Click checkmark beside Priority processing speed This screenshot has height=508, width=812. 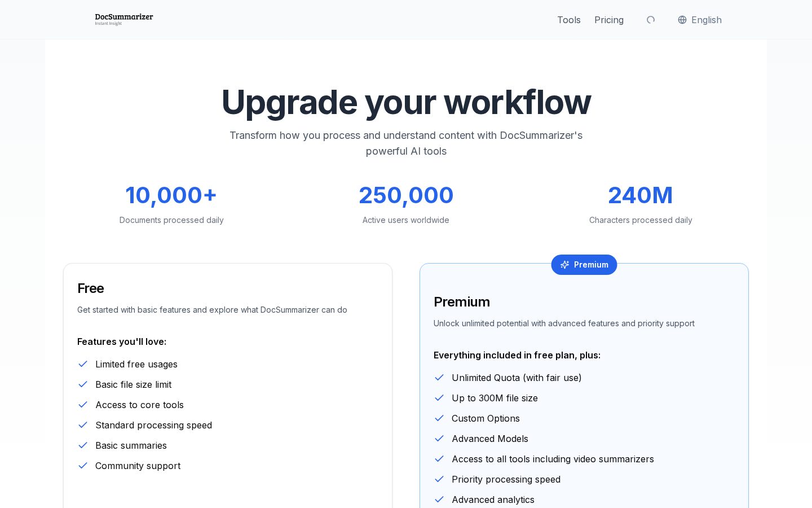point(439,479)
